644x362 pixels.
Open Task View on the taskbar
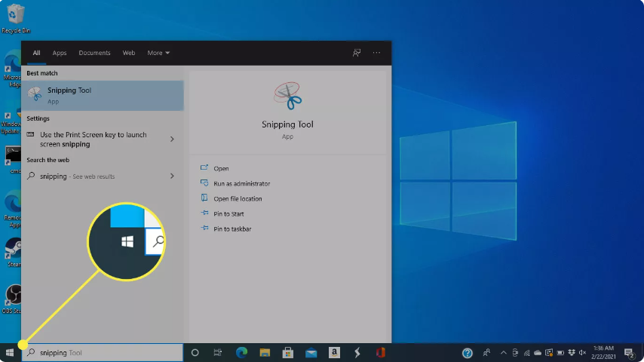pyautogui.click(x=217, y=352)
